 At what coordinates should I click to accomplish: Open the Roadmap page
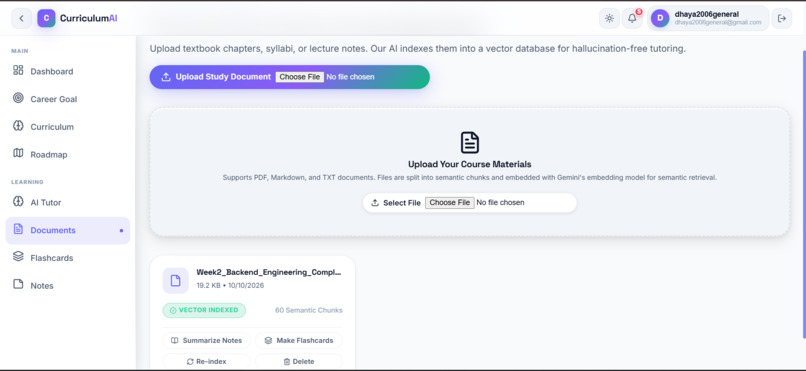click(x=68, y=155)
